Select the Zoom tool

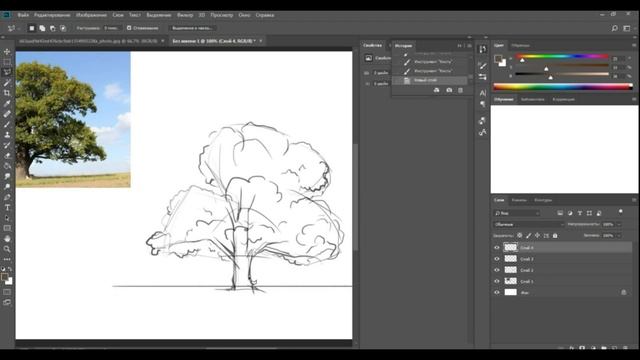coord(7,249)
